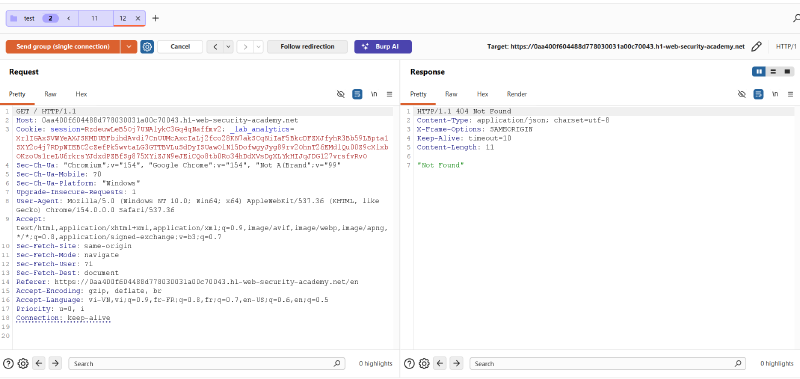Switch Response view to Hex tab
This screenshot has width=800, height=379.
483,94
